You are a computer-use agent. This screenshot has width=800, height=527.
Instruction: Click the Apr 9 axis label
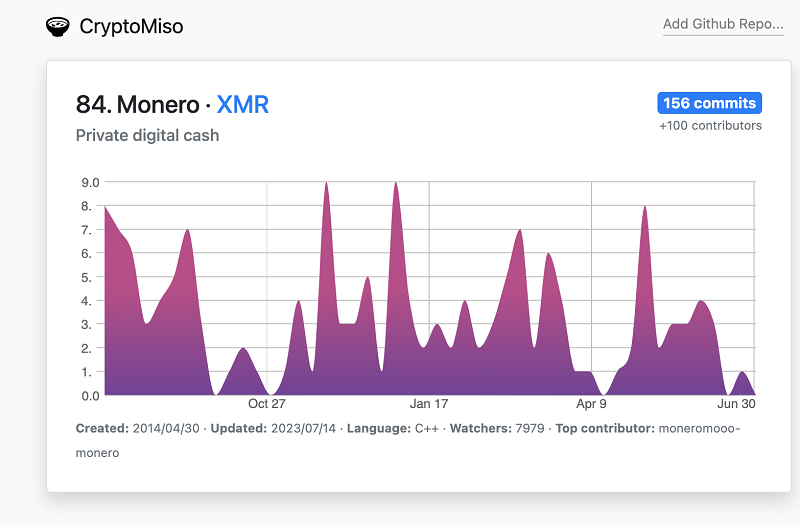click(591, 404)
